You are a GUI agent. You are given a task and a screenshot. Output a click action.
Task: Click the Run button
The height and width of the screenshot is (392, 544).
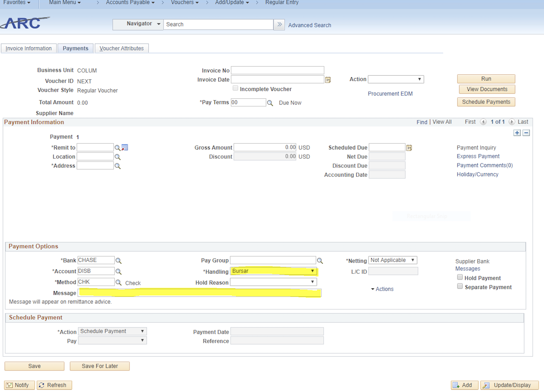[486, 79]
